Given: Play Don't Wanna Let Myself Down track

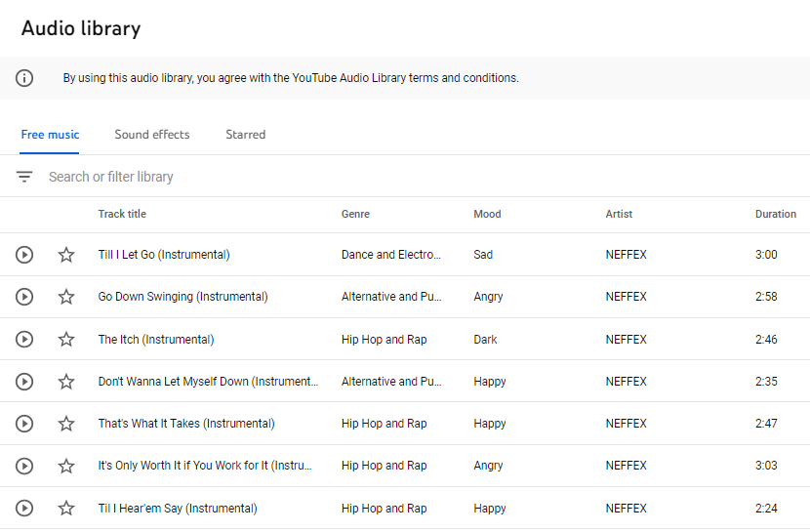Looking at the screenshot, I should (24, 382).
